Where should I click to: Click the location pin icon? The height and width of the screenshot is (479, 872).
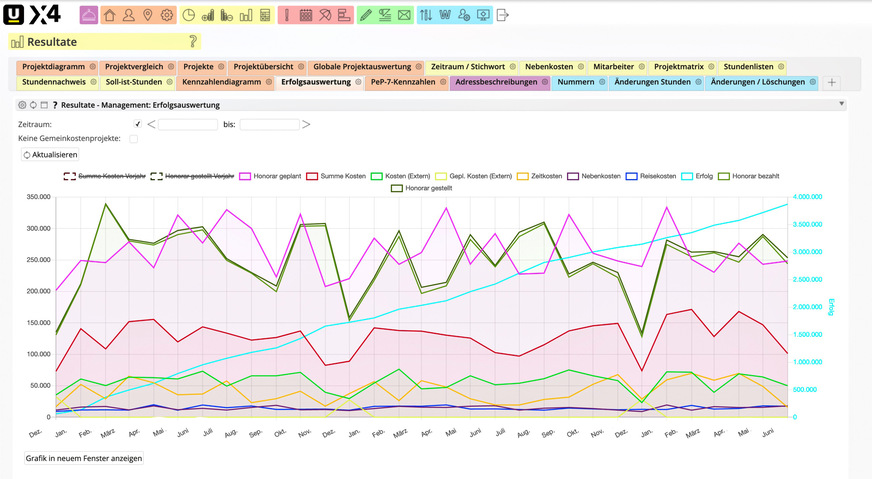click(x=148, y=15)
